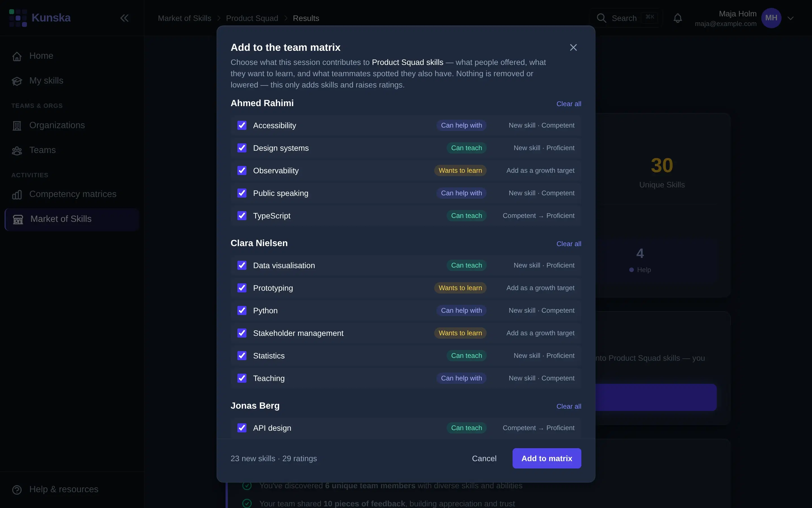The width and height of the screenshot is (812, 508).
Task: Click the Kunska logo icon
Action: 18,18
